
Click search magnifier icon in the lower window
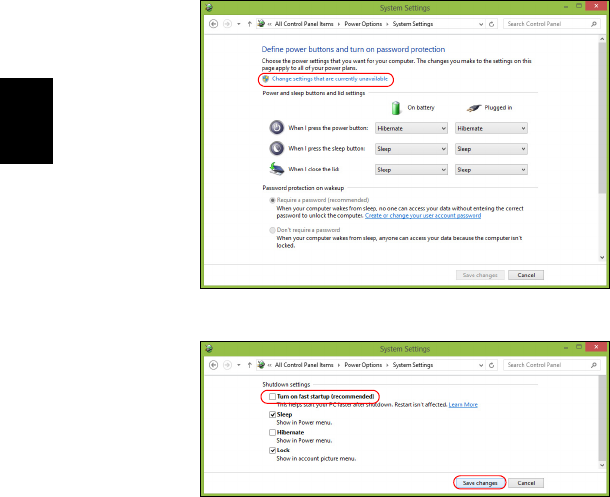[594, 365]
